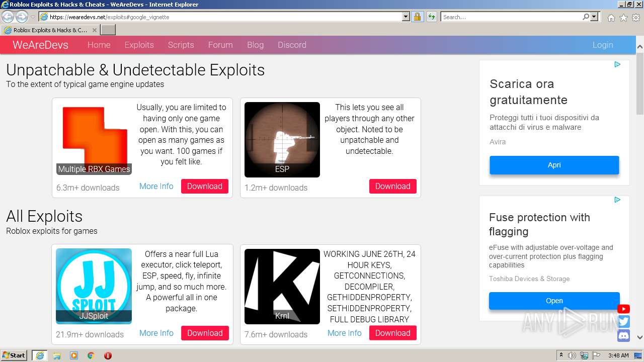Open the security lock icon in address bar
The image size is (644, 362).
tap(417, 17)
